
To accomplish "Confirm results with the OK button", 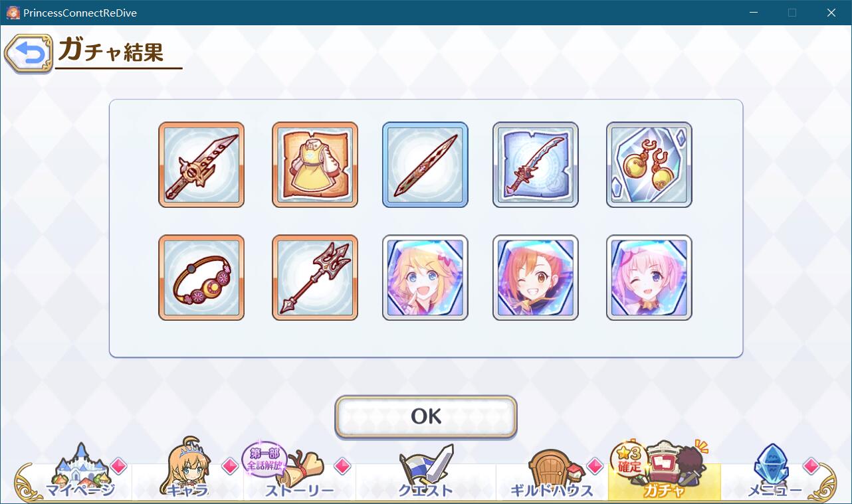I will (x=426, y=416).
